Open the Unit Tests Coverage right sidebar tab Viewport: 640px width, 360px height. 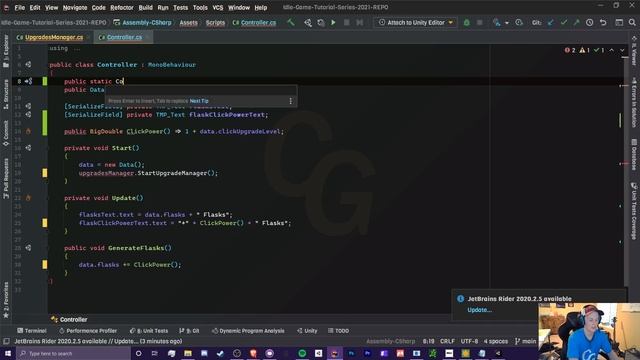tap(634, 211)
